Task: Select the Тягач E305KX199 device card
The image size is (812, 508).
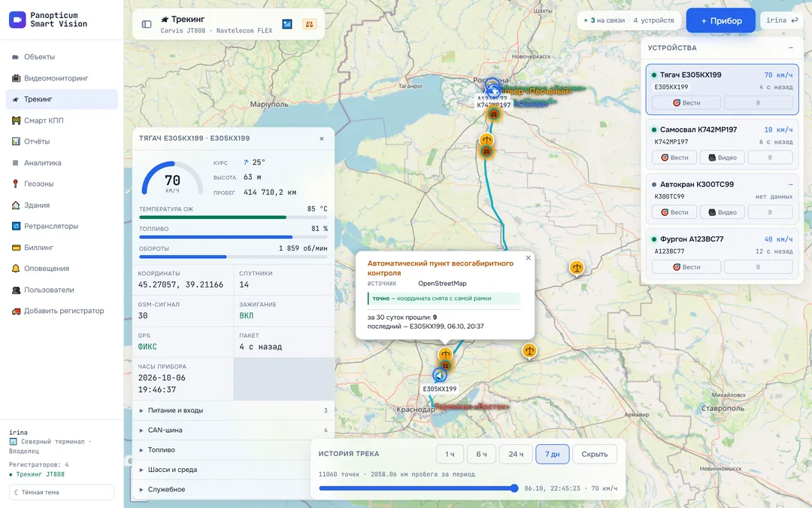Action: point(722,89)
